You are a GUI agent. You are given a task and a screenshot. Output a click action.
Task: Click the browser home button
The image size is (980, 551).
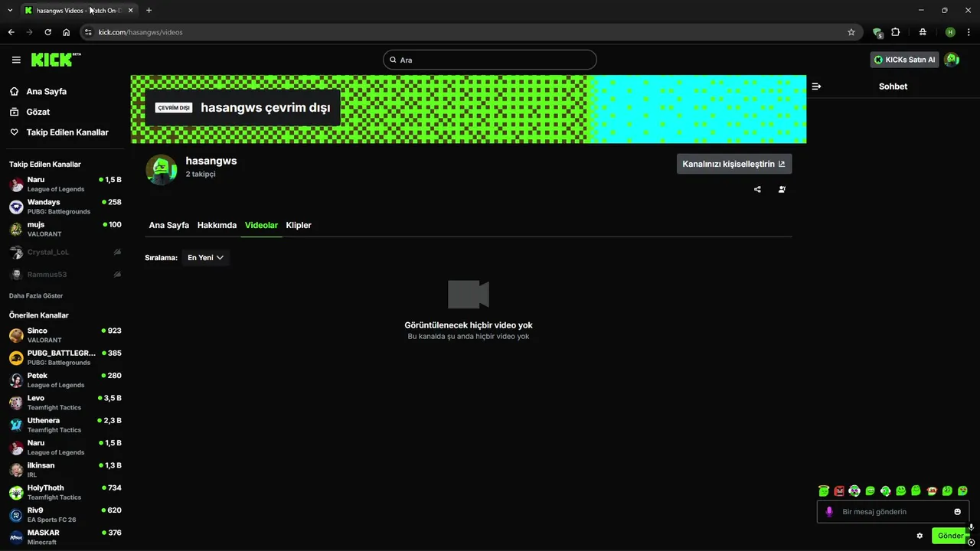tap(67, 32)
